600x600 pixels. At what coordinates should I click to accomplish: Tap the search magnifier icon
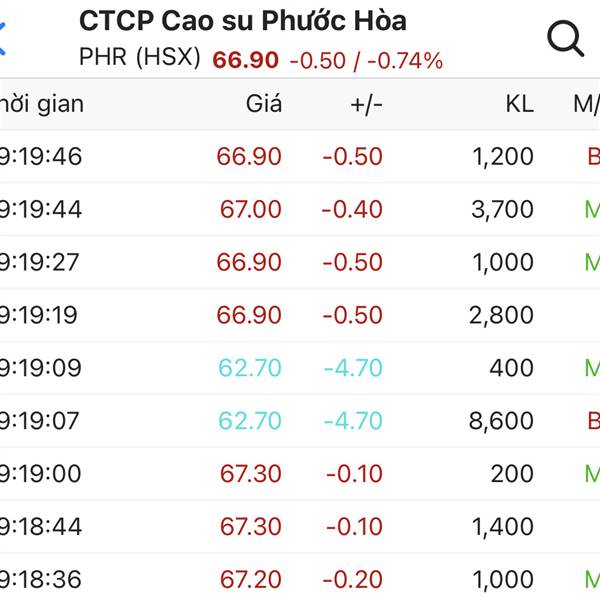tap(565, 39)
